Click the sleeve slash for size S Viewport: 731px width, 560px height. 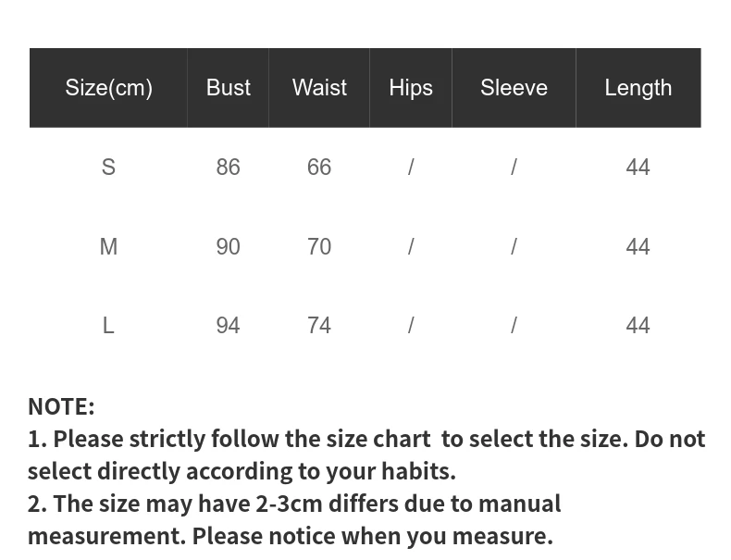(x=514, y=167)
